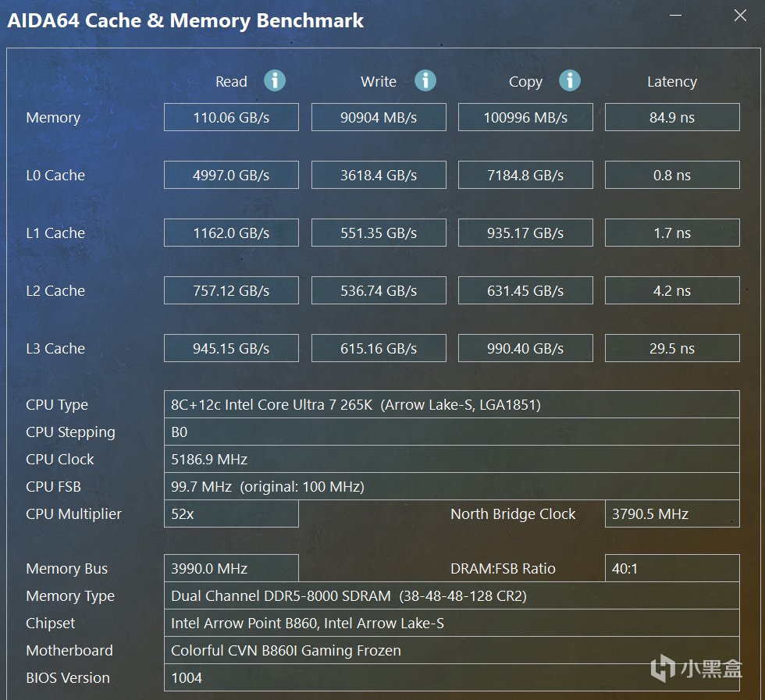Click the info icon next to Read
The height and width of the screenshot is (700, 765).
pos(274,80)
